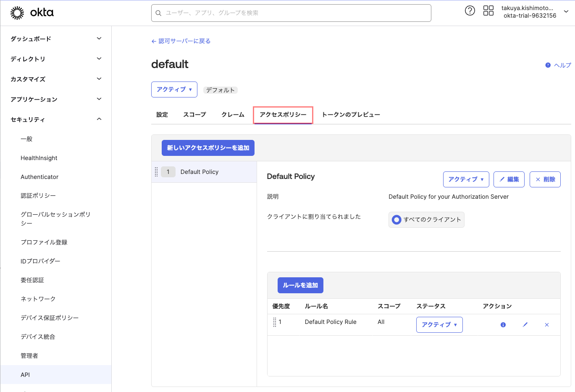The image size is (575, 392).
Task: Select the すべてのクライアント radio indicator
Action: pyautogui.click(x=396, y=219)
